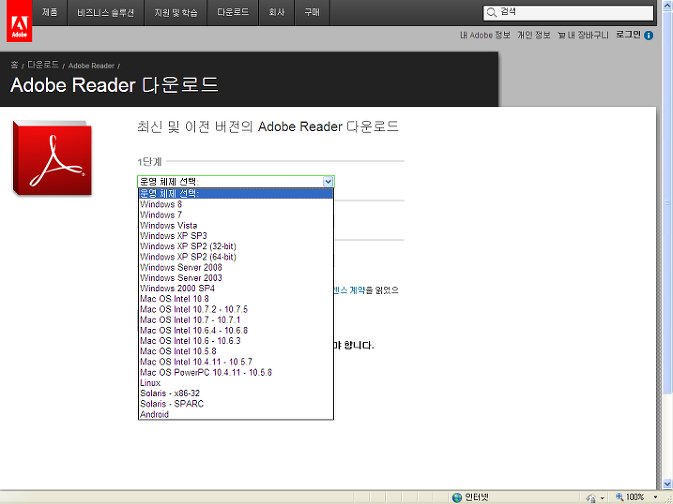673x504 pixels.
Task: Select Solaris - x86-32 option
Action: (236, 393)
